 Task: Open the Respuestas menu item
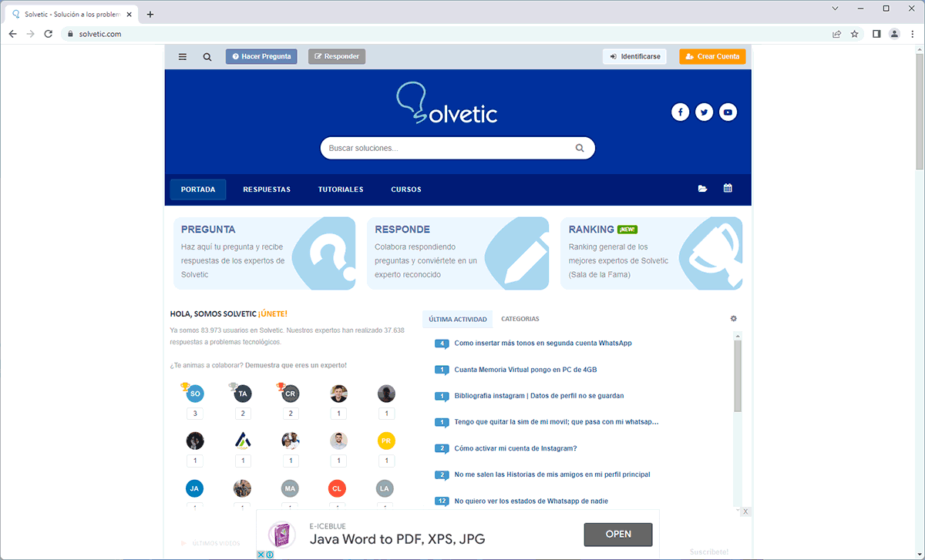[267, 189]
